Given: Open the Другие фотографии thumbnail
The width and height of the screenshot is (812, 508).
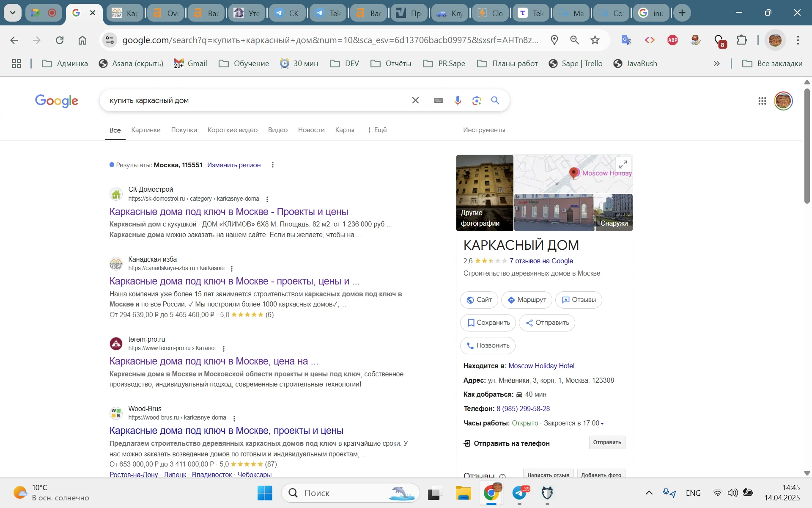Looking at the screenshot, I should pos(485,193).
